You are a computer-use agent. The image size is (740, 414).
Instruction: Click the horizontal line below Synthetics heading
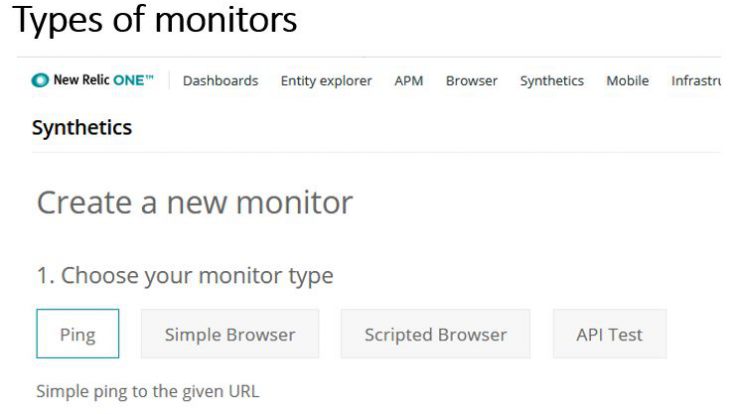[x=376, y=152]
